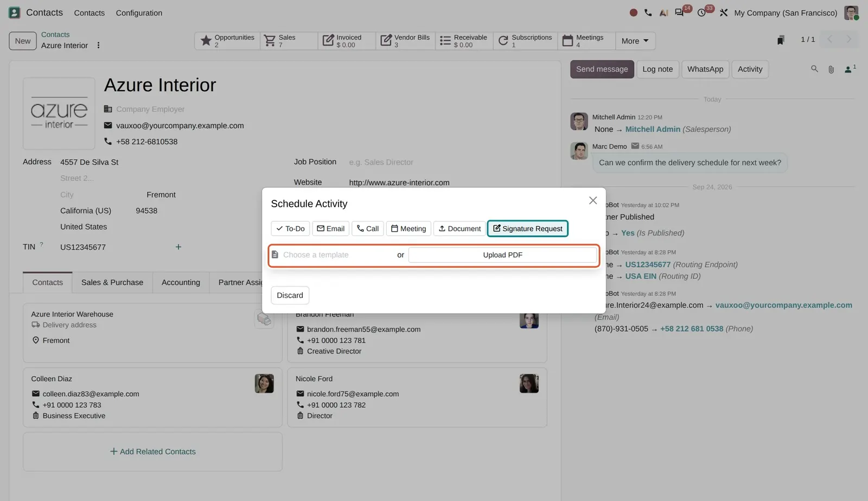Open Invoiced smart button
The image size is (868, 501).
(x=347, y=41)
